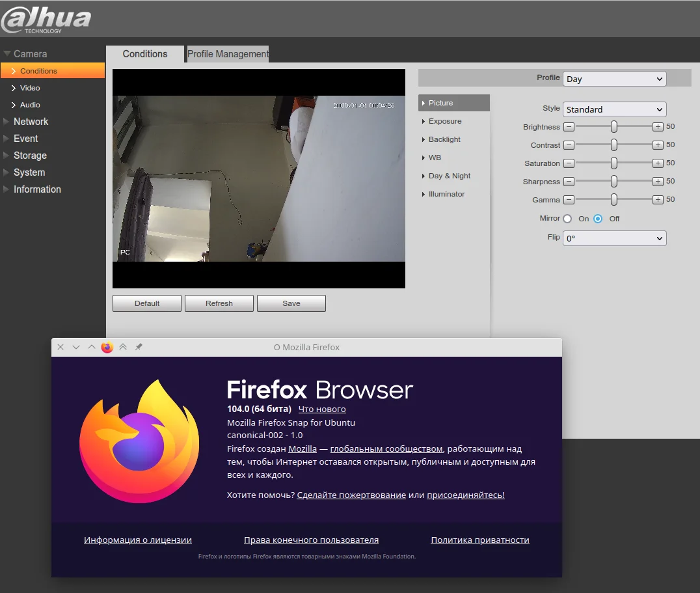The image size is (700, 593).
Task: Open Video under Camera menu
Action: tap(30, 88)
